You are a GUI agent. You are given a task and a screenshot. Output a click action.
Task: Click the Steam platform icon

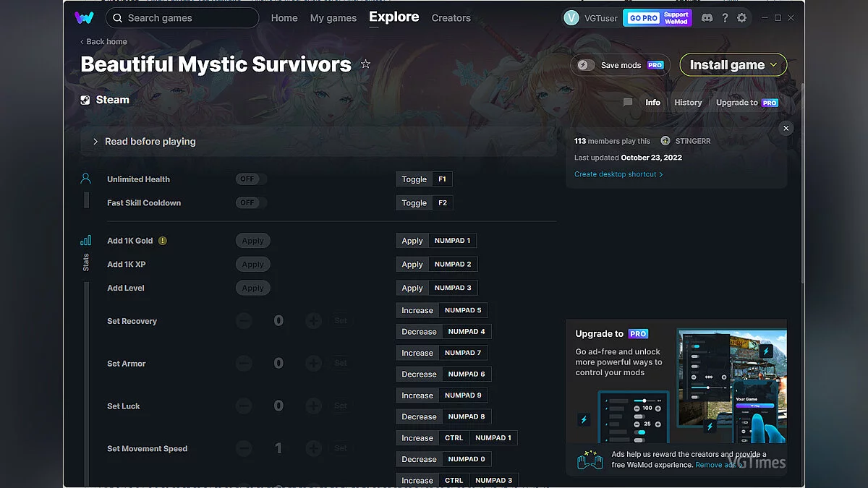[85, 99]
